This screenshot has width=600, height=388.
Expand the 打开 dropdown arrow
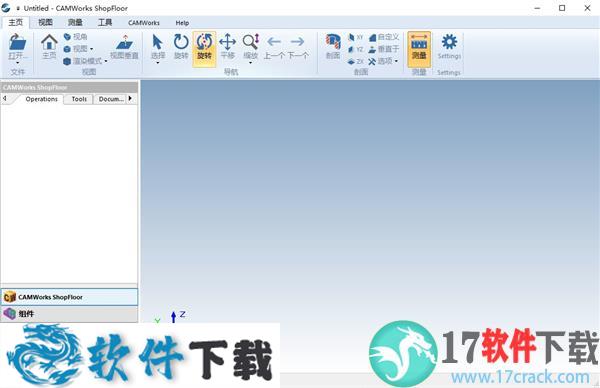pyautogui.click(x=18, y=63)
